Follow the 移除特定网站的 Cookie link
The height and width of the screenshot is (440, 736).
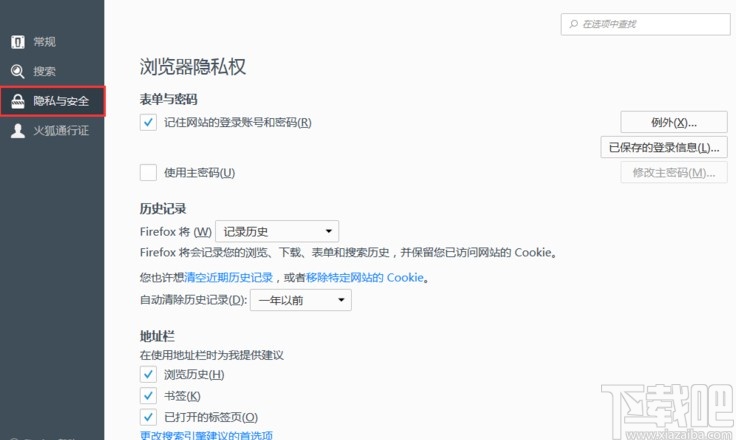pyautogui.click(x=365, y=278)
